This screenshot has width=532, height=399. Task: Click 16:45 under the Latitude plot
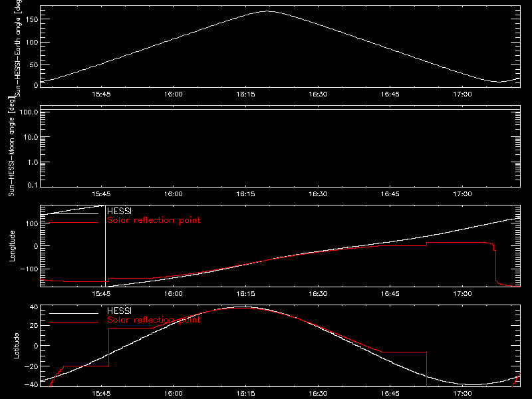click(390, 393)
